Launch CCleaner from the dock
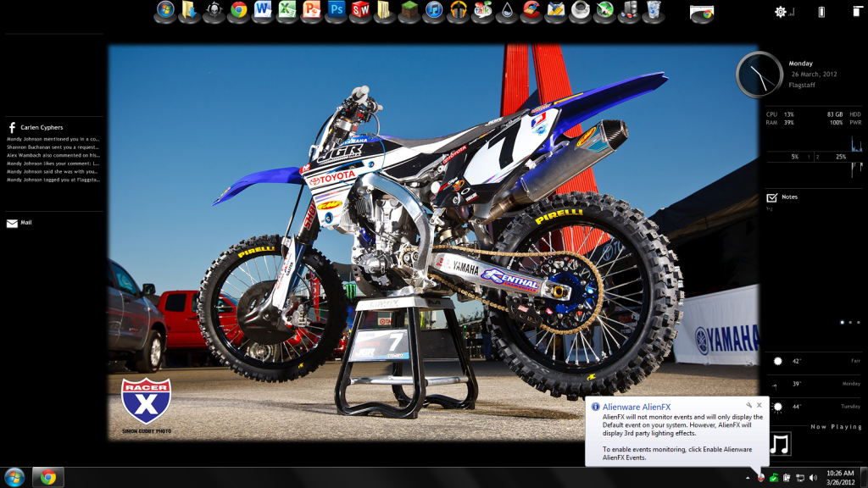868x488 pixels. click(x=531, y=10)
